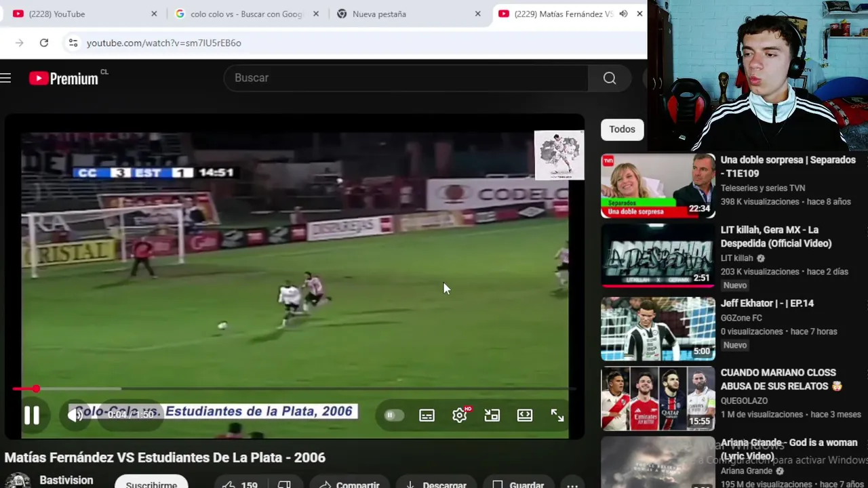
Task: Open the Bastivision channel name
Action: 66,480
